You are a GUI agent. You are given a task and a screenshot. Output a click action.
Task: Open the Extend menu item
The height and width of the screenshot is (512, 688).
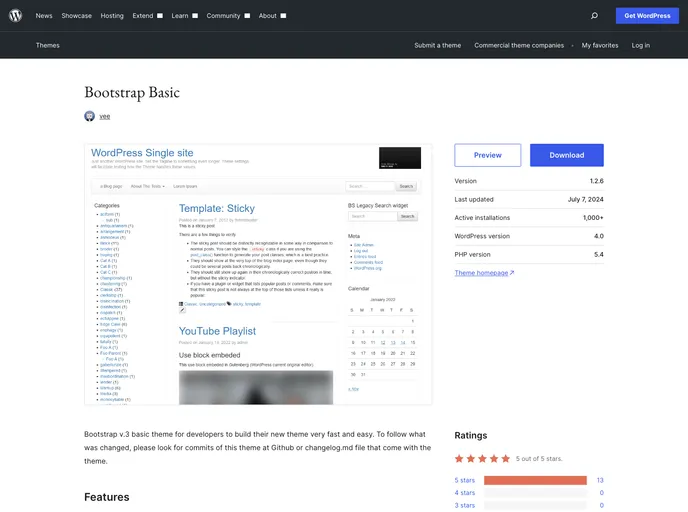coord(143,16)
